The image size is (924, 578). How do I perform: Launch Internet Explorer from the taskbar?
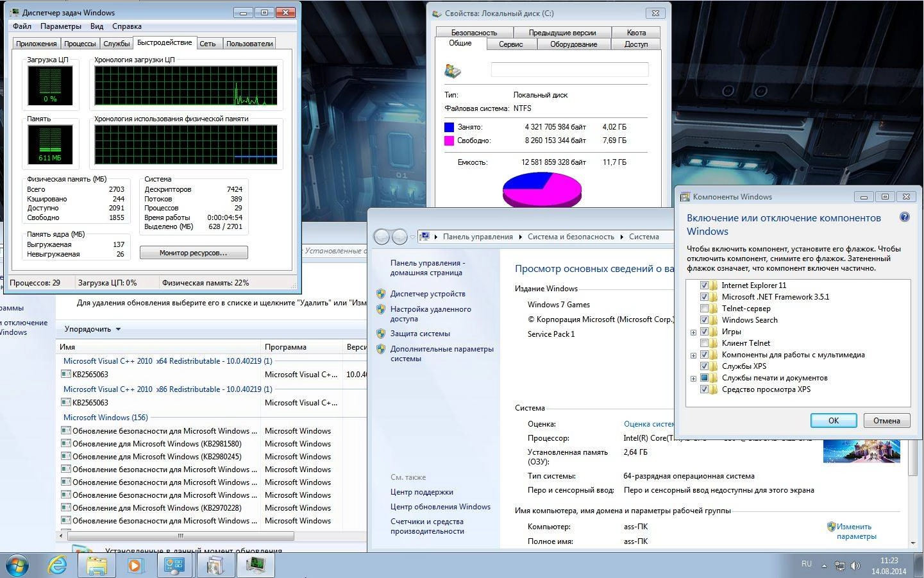pos(58,565)
